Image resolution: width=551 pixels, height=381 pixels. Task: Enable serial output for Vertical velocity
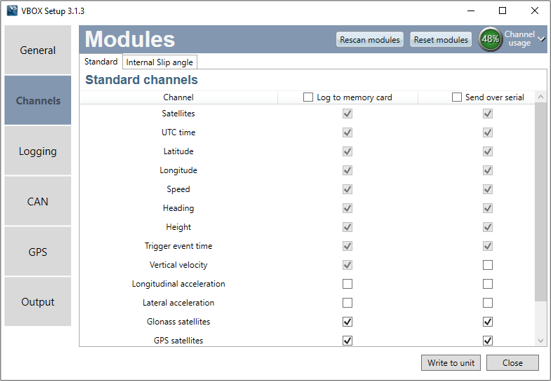point(487,265)
